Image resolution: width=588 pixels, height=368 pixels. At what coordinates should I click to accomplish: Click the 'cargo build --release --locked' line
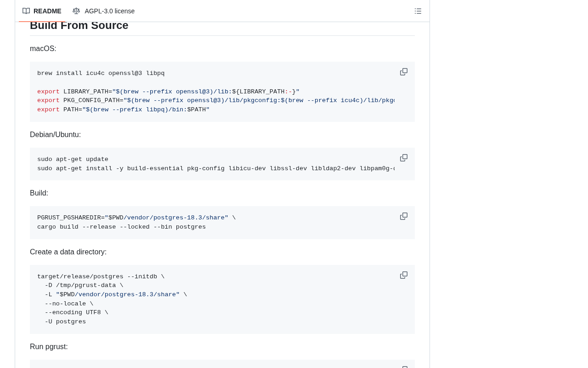click(121, 227)
